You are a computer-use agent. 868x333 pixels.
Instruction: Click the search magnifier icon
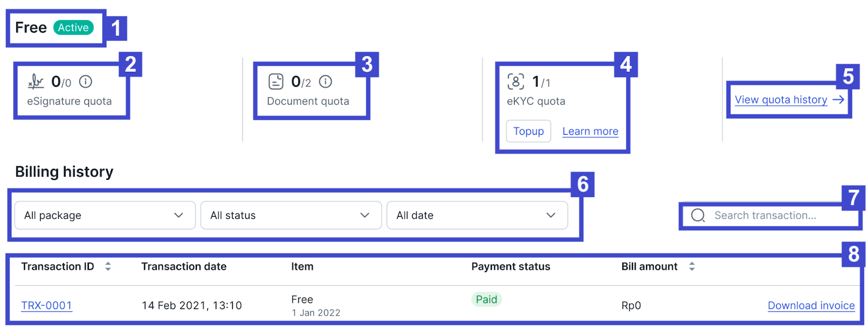698,216
